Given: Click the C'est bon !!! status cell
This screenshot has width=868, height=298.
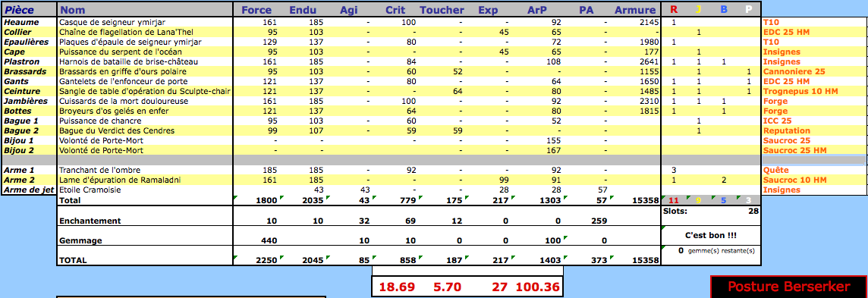Looking at the screenshot, I should pyautogui.click(x=711, y=235).
